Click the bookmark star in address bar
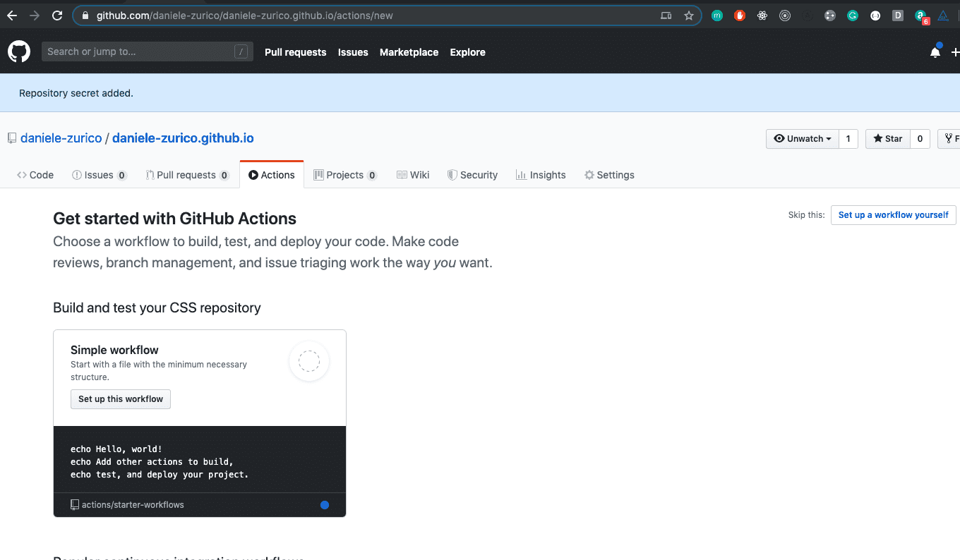Viewport: 960px width, 560px height. 689,15
